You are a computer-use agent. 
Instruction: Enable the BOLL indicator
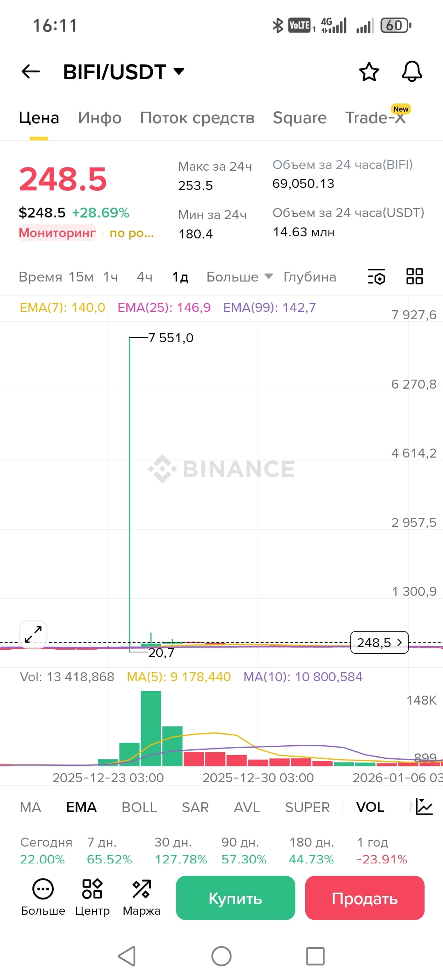139,807
